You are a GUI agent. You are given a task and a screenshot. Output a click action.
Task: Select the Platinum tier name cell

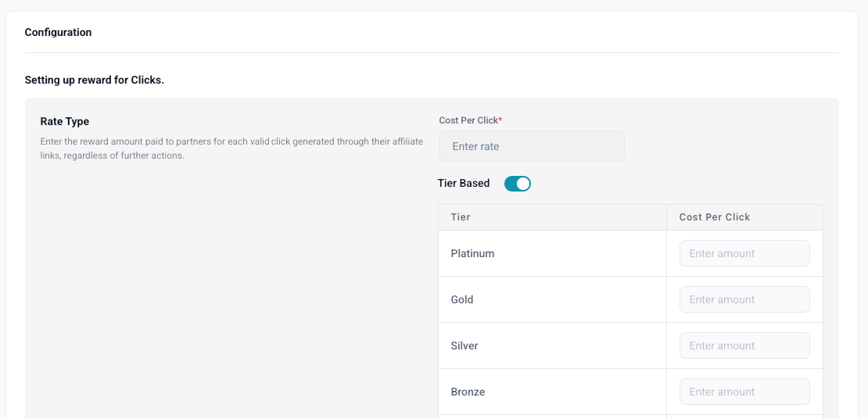473,253
